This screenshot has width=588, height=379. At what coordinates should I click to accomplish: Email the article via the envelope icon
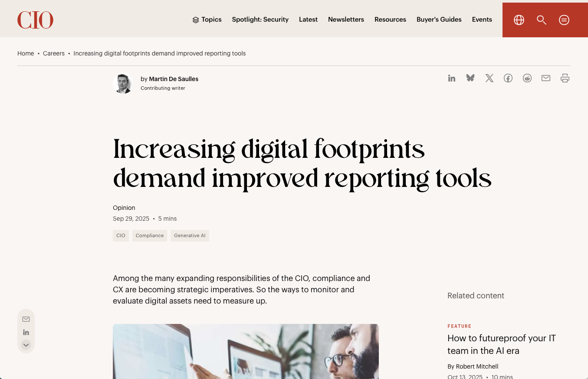[546, 78]
